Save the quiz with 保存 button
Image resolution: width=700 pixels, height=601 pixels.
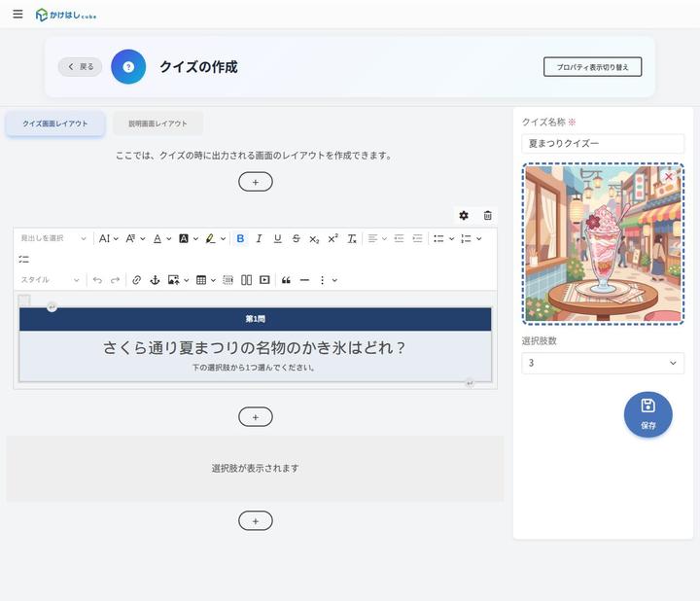coord(647,414)
